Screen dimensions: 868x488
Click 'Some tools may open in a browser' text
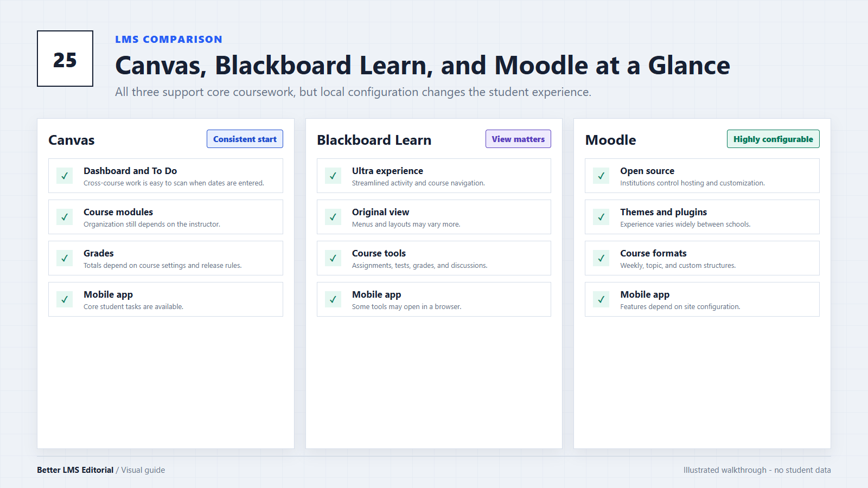406,307
